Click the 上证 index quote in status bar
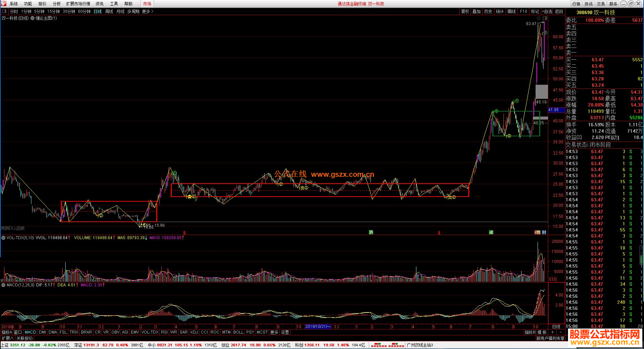This screenshot has height=349, width=644. tap(35, 345)
